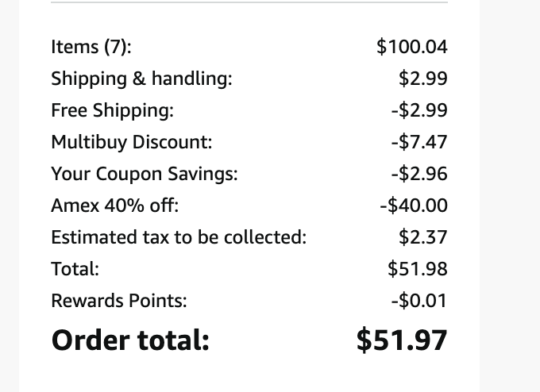
Task: Click the -$2.96 coupon savings amount
Action: coord(419,174)
